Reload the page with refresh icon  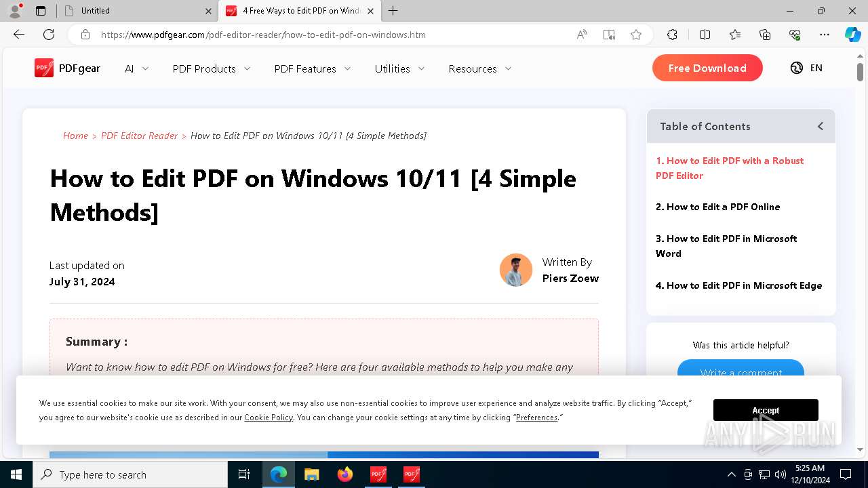tap(49, 35)
